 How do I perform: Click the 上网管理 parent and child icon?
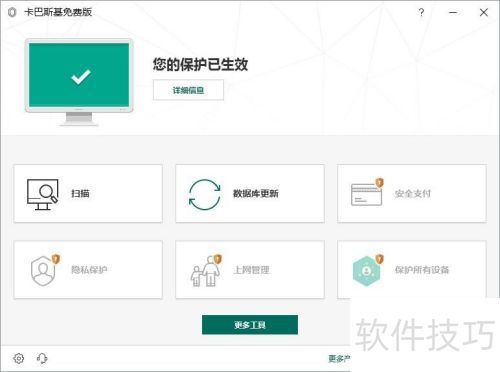point(205,272)
